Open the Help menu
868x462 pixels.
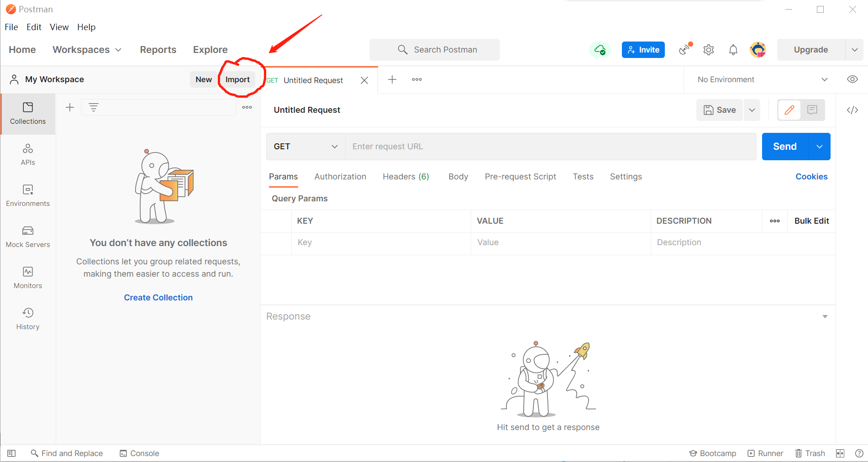(86, 27)
